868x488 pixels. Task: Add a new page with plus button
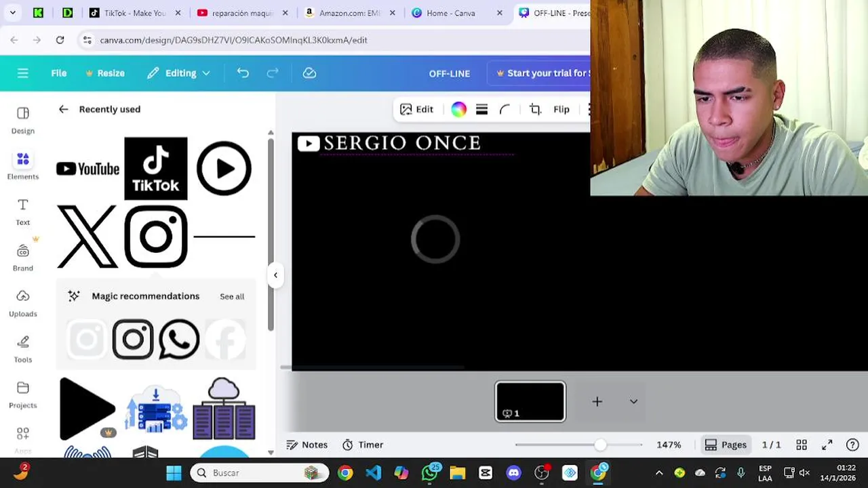597,402
